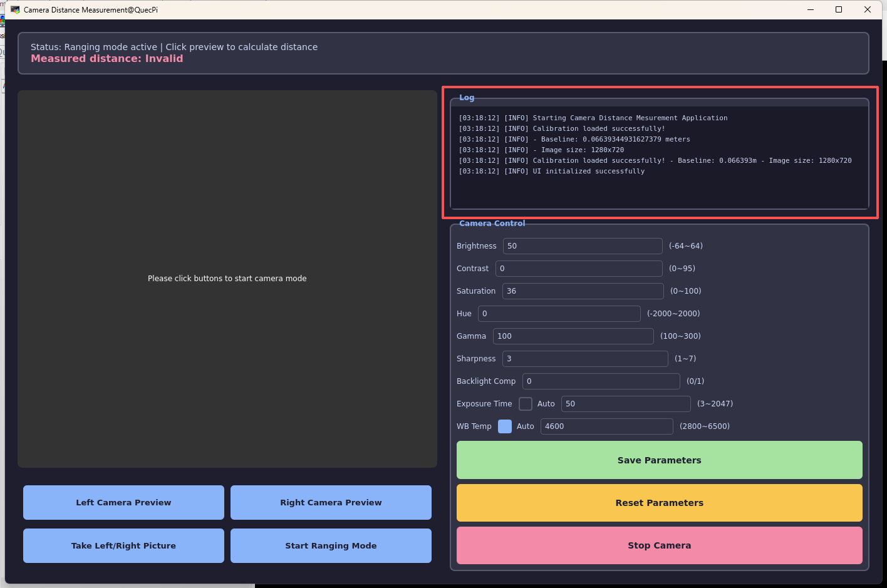Disable Auto for WB Temp
Viewport: 887px width, 588px height.
505,426
